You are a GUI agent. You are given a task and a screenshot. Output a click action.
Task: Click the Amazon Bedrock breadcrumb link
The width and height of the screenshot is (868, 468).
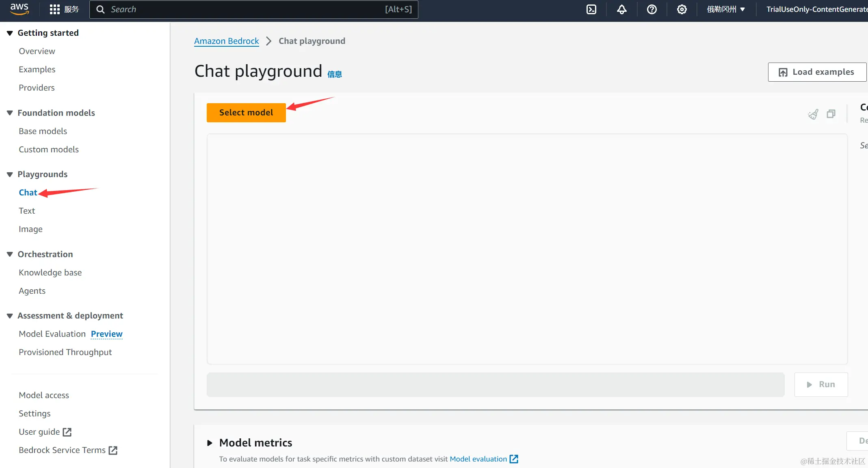coord(226,41)
